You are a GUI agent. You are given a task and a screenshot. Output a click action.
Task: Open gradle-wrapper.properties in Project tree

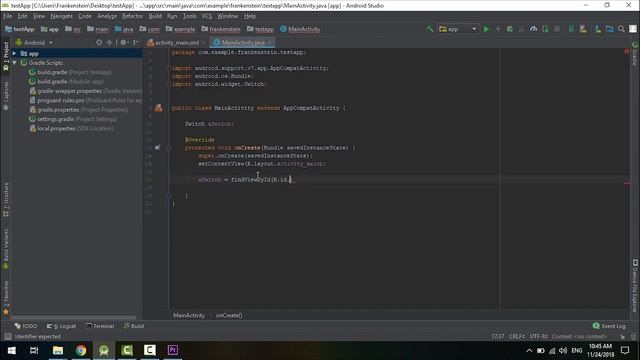pyautogui.click(x=86, y=91)
